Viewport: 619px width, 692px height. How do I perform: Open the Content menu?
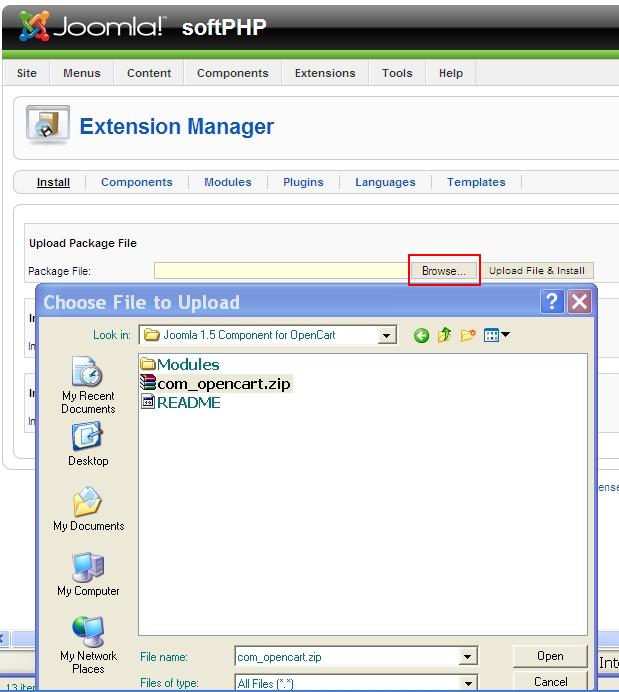149,73
